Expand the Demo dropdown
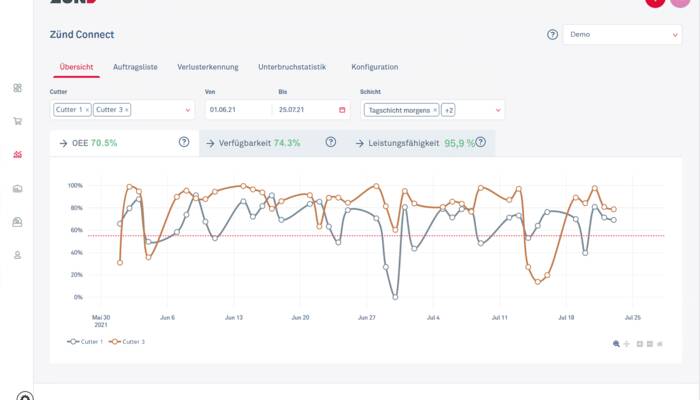Viewport: 700px width, 400px height. tap(621, 34)
